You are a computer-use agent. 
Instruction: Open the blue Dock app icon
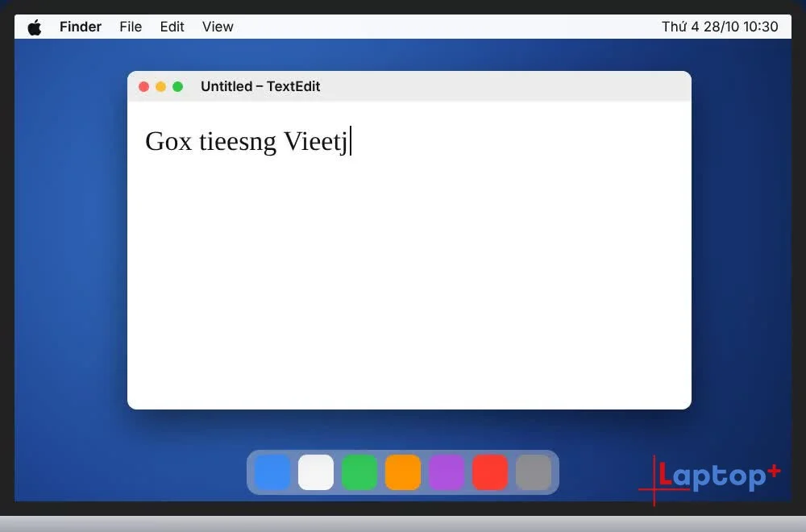click(272, 472)
